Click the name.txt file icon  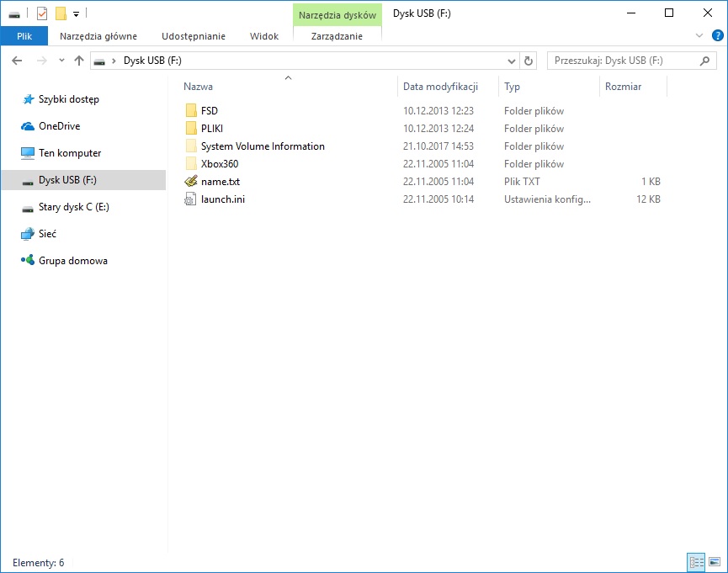[191, 181]
